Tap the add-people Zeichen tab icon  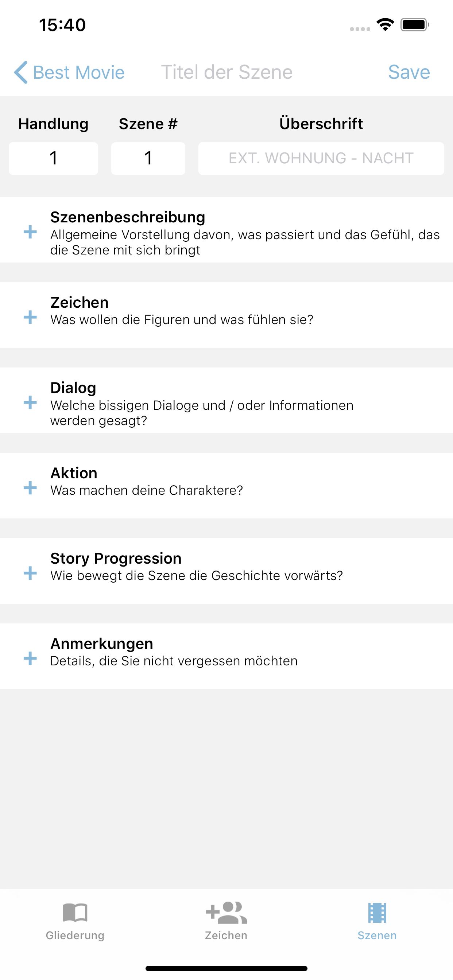226,913
